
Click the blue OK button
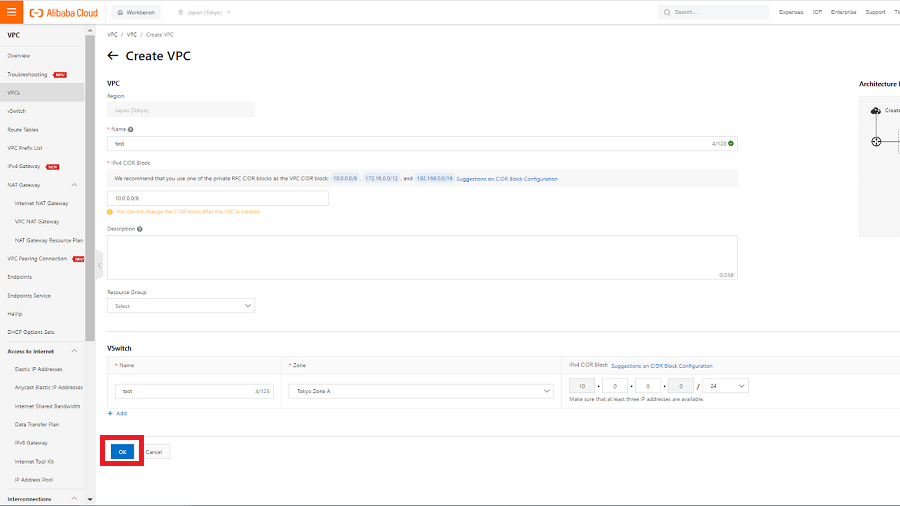point(122,452)
